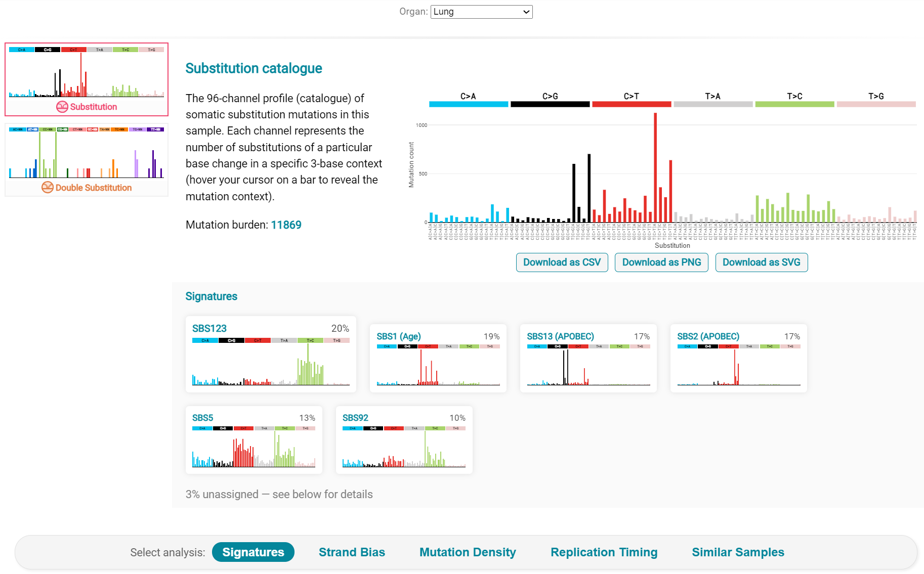Click the Double Substitution chromosome icon
The height and width of the screenshot is (574, 924).
(x=48, y=188)
